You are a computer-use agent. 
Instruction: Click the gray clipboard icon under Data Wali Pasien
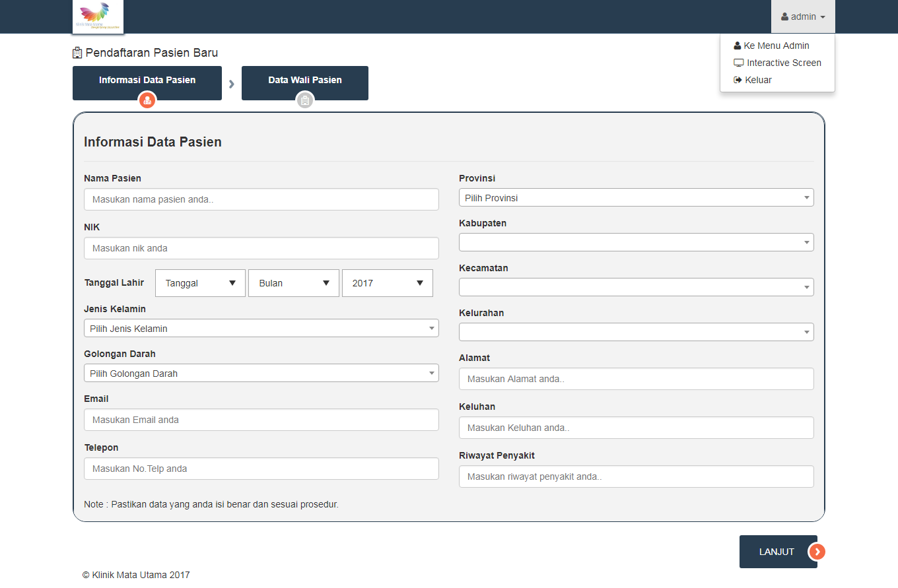[x=304, y=100]
